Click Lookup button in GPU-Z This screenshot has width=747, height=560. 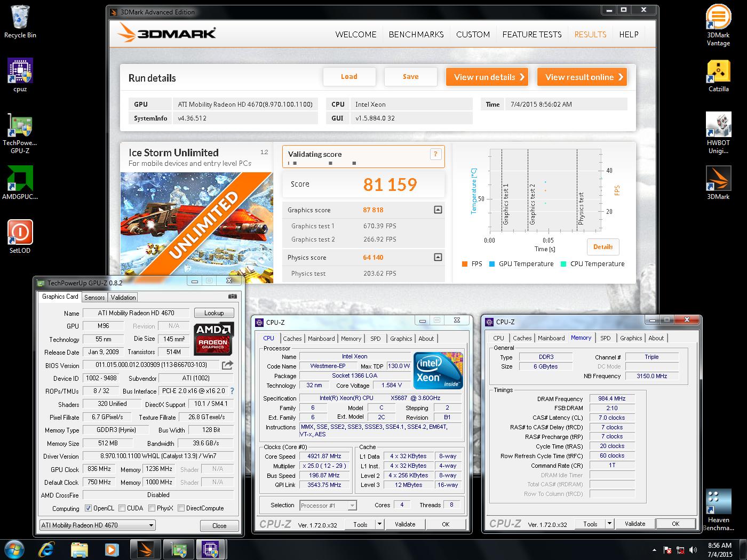click(214, 313)
